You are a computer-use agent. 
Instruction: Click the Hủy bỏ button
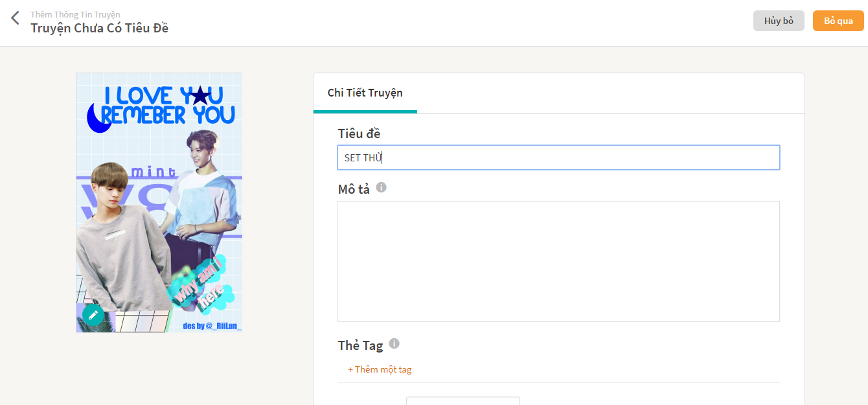(x=779, y=21)
